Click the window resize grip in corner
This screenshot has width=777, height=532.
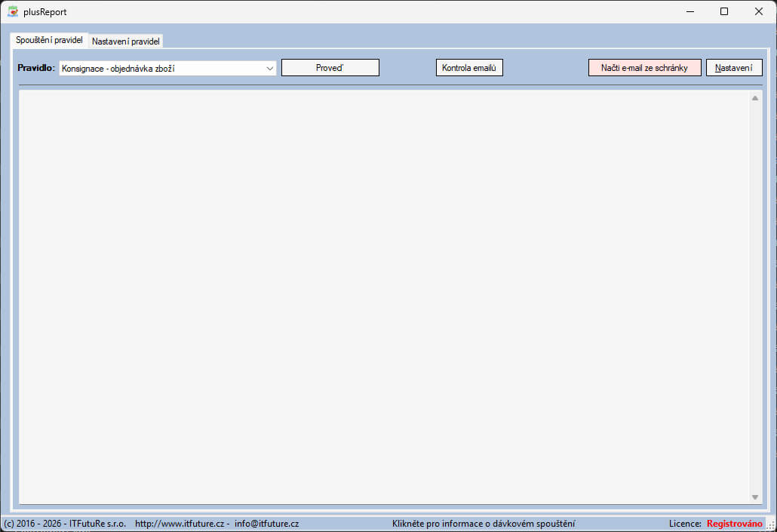point(771,526)
